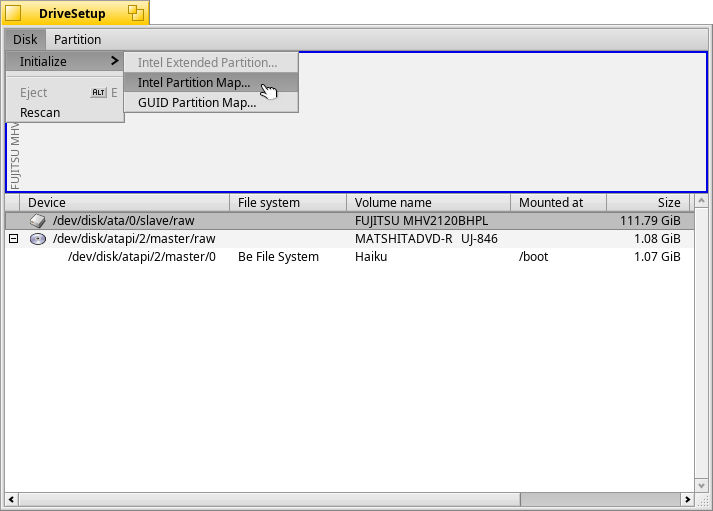
Task: Choose Intel Partition Map... option
Action: (194, 82)
